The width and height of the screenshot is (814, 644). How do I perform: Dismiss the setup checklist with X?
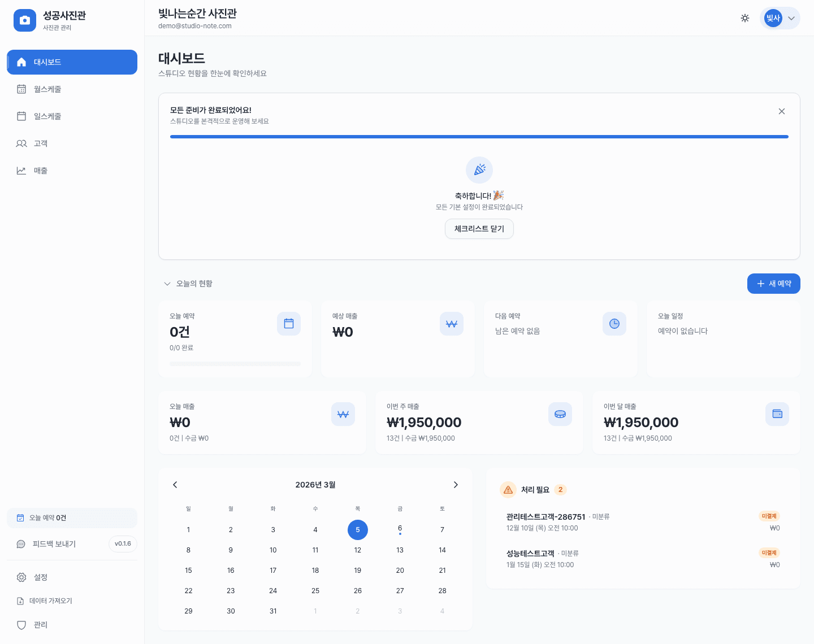click(781, 111)
